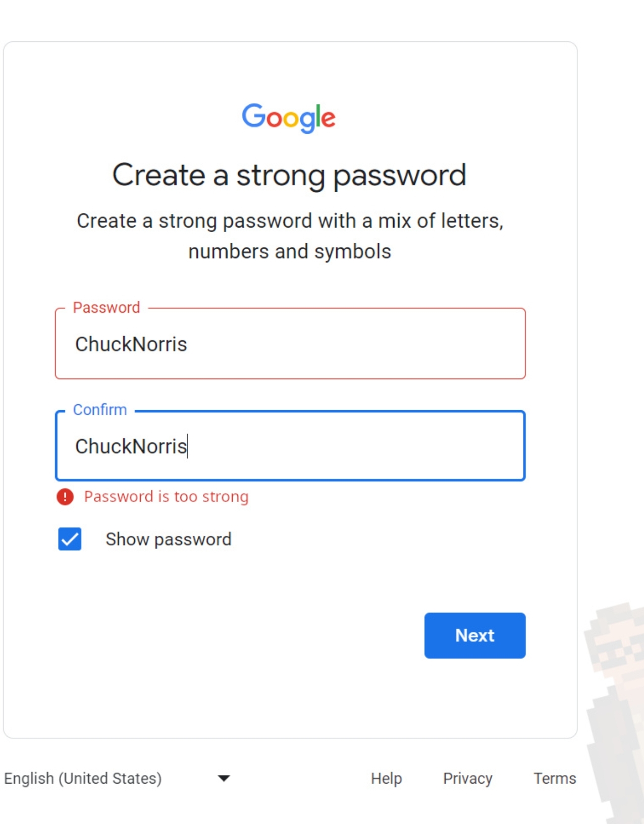Click the blue "Confirm" floating field label

(x=100, y=410)
